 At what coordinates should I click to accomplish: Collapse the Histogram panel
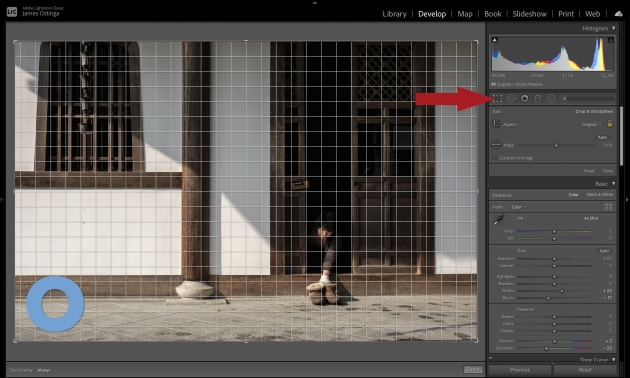coord(614,28)
